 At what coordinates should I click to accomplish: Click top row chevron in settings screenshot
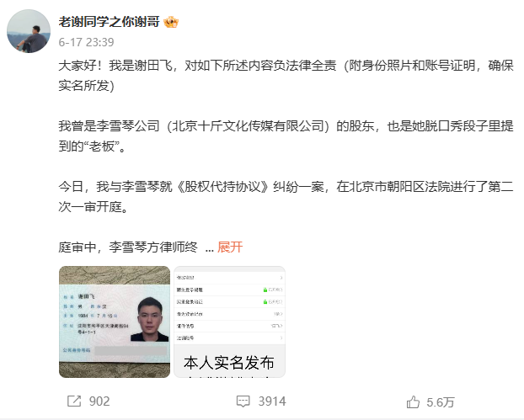281,278
